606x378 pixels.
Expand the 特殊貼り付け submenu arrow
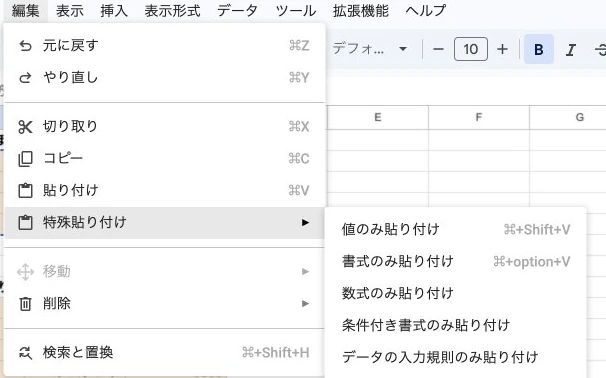pyautogui.click(x=305, y=223)
